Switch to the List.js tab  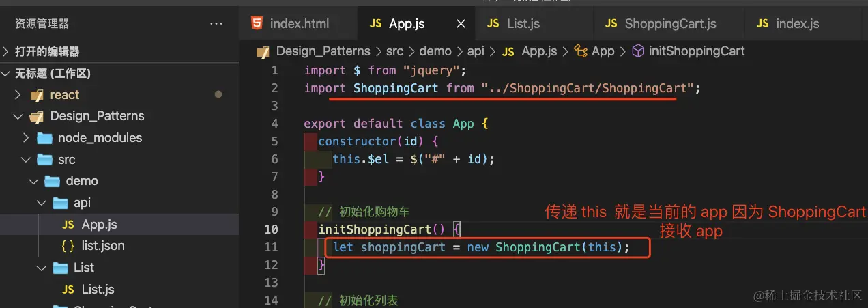pyautogui.click(x=523, y=24)
